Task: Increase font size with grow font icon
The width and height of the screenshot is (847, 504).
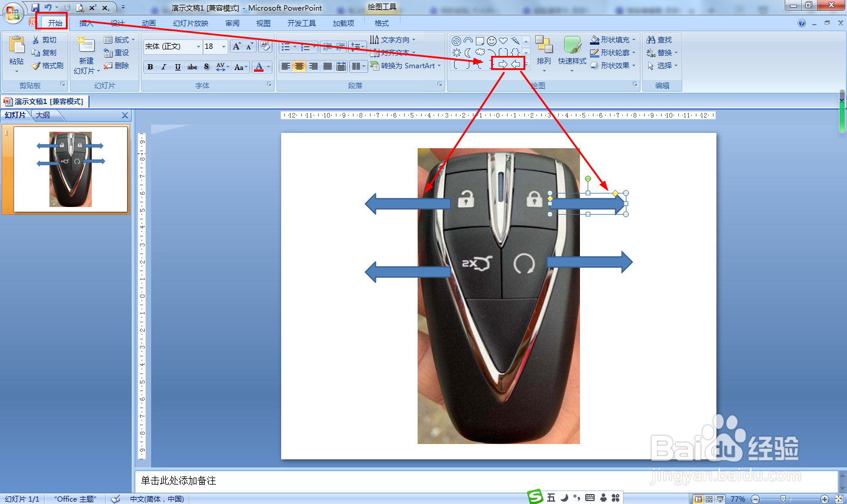Action: [236, 46]
